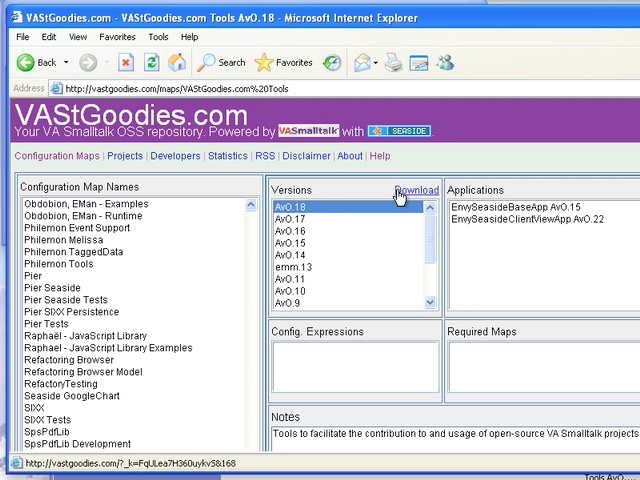Open the Statistics link
640x480 pixels.
(x=228, y=156)
